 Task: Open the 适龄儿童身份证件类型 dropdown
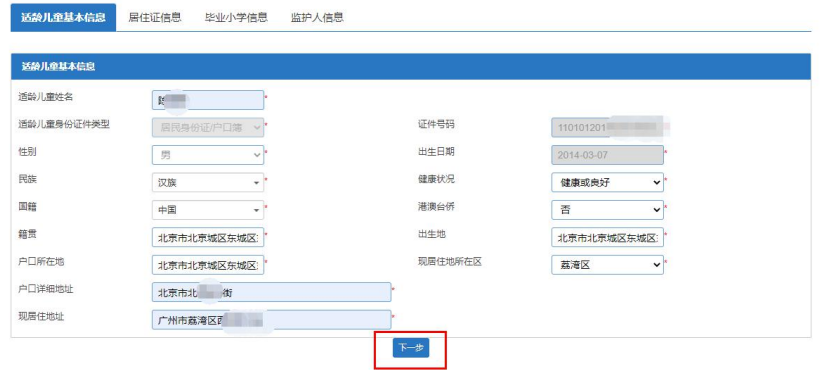208,127
